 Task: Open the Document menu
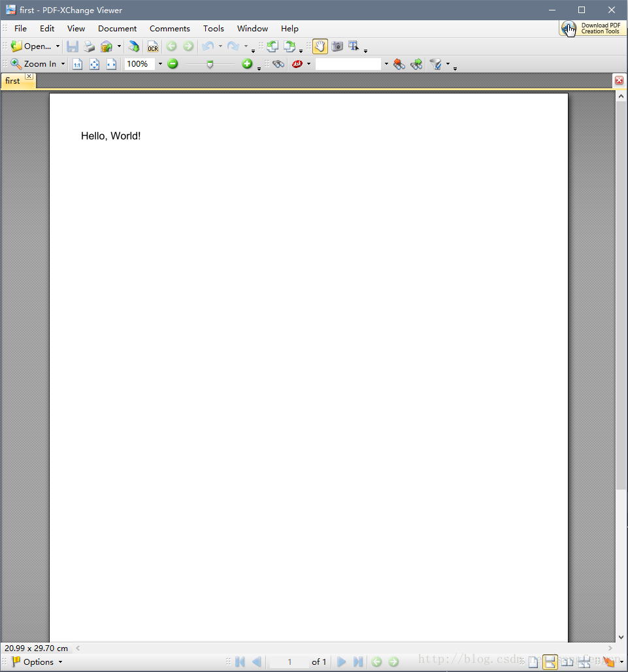(x=118, y=28)
